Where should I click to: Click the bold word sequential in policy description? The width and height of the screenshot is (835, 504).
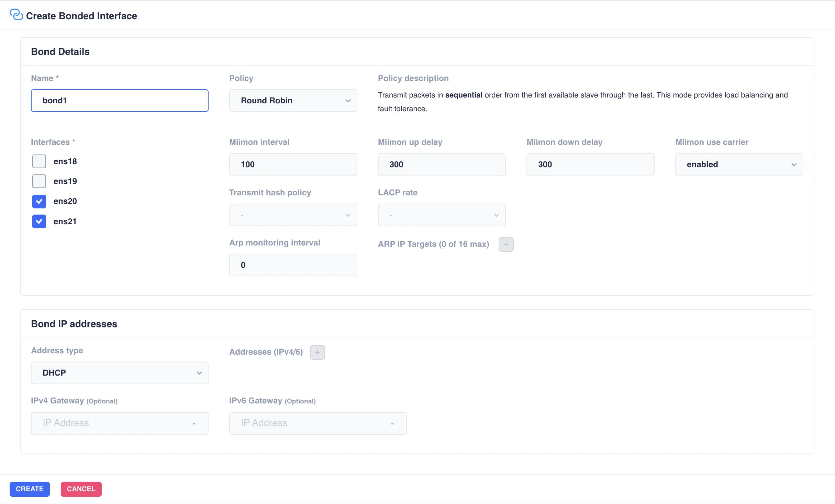click(x=464, y=95)
